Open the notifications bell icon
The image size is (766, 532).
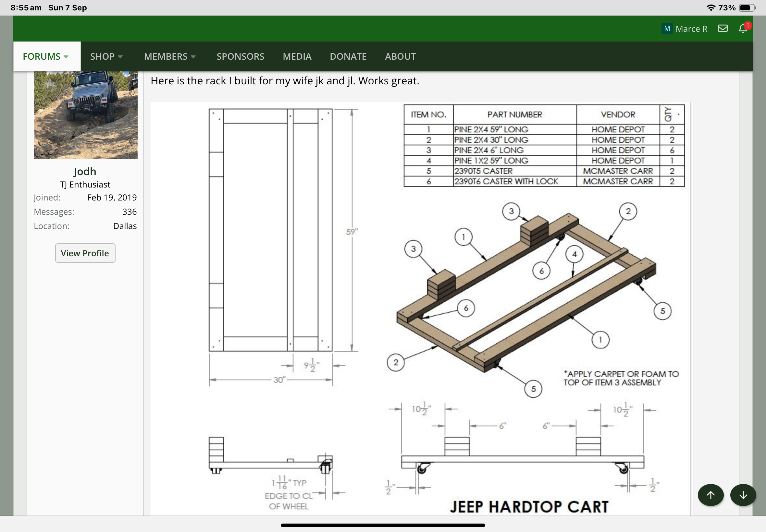pos(743,29)
